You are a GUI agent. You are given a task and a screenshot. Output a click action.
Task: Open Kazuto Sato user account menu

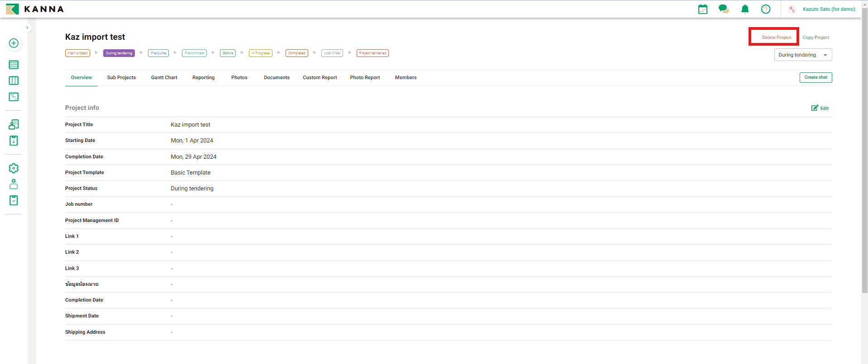coord(828,9)
